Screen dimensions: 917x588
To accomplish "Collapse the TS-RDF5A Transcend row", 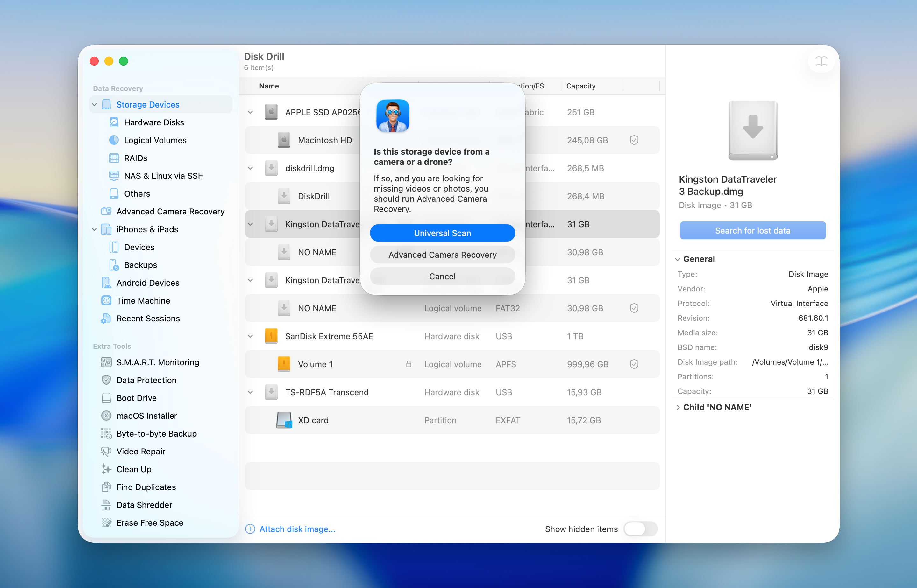I will pyautogui.click(x=250, y=392).
